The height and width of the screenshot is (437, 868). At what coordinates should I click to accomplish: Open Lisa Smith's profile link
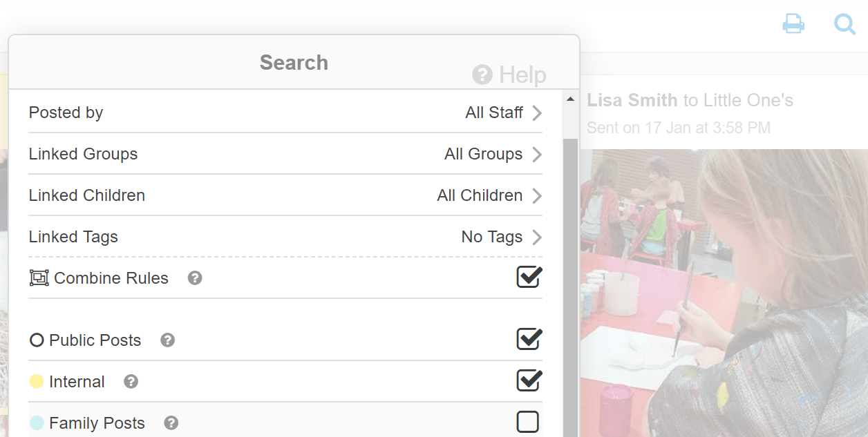[x=632, y=100]
